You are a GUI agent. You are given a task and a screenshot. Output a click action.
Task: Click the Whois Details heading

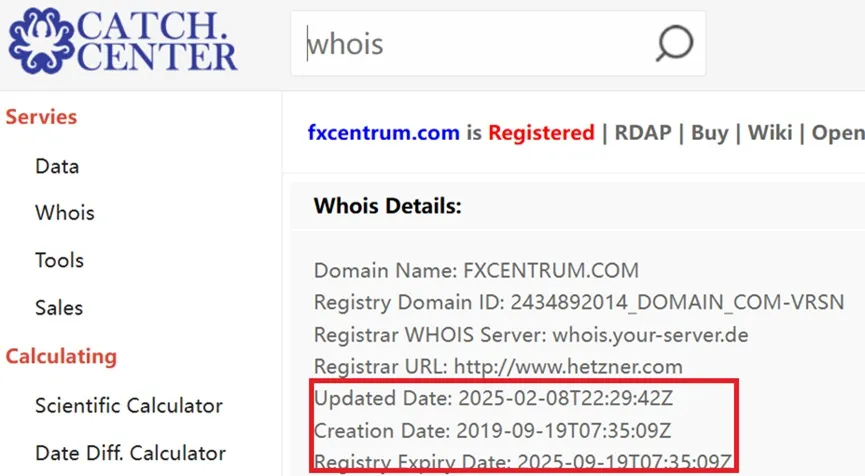387,206
